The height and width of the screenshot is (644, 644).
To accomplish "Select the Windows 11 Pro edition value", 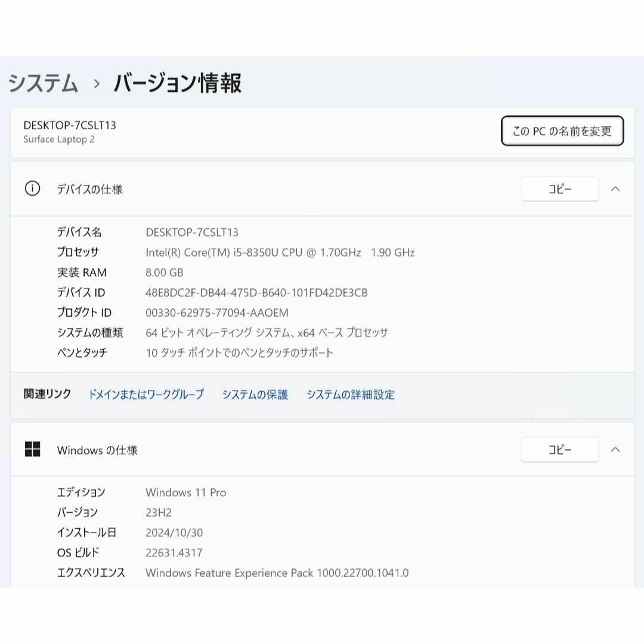I will pos(185,493).
